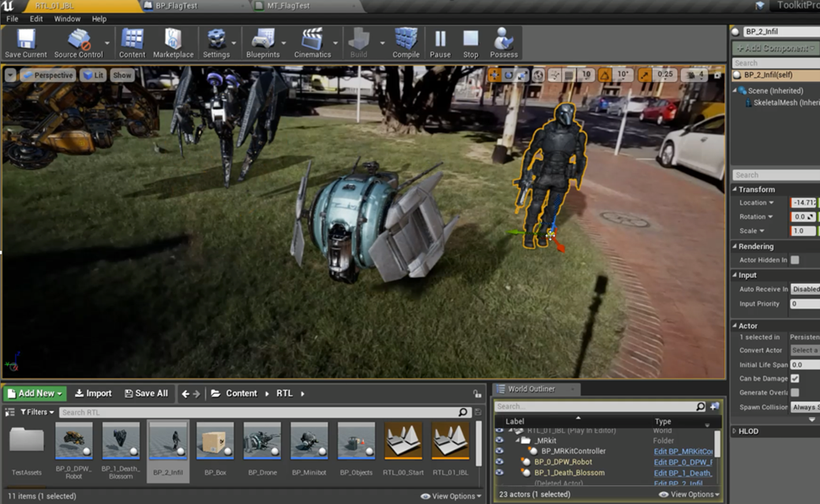Toggle the Actor Hidden In Game checkbox
Screen dimensions: 820x504
pyautogui.click(x=795, y=259)
